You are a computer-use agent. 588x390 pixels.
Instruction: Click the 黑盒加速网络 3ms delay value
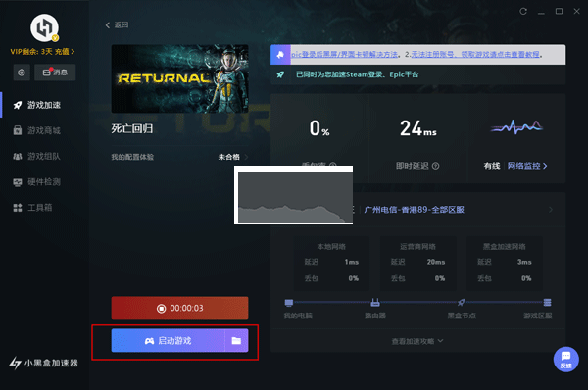pos(524,262)
